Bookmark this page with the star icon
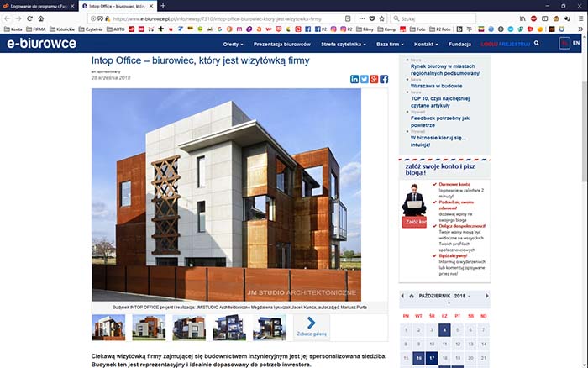588x368 pixels. point(381,18)
